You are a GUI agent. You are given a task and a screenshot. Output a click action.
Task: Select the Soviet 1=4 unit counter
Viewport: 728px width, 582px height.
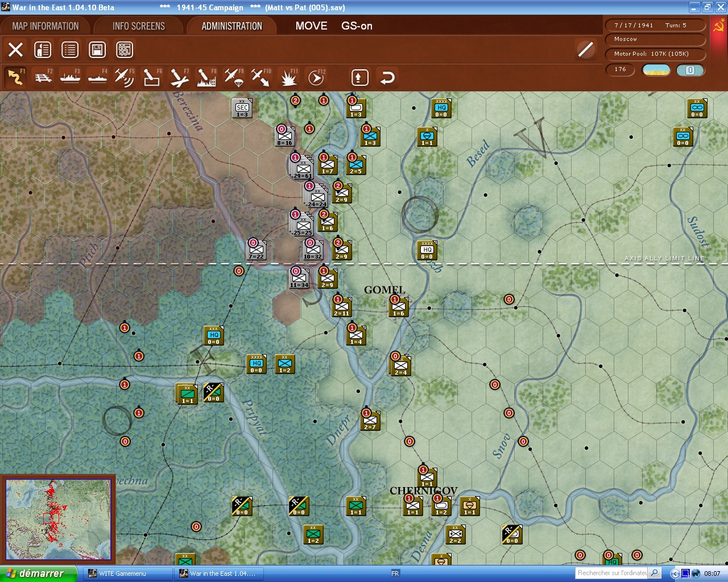pos(356,335)
